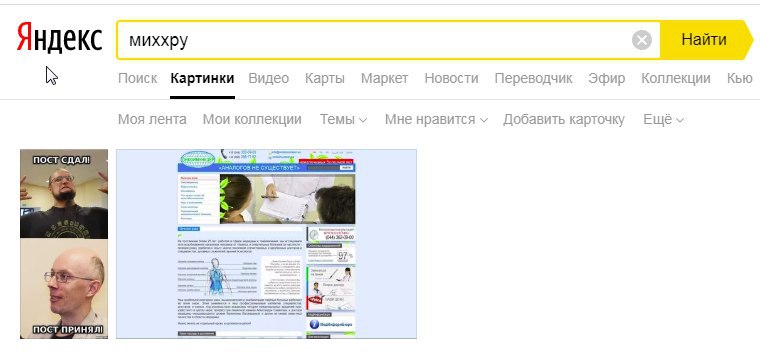Viewport: 760px width, 360px height.
Task: Expand the Темы dropdown
Action: tap(343, 120)
